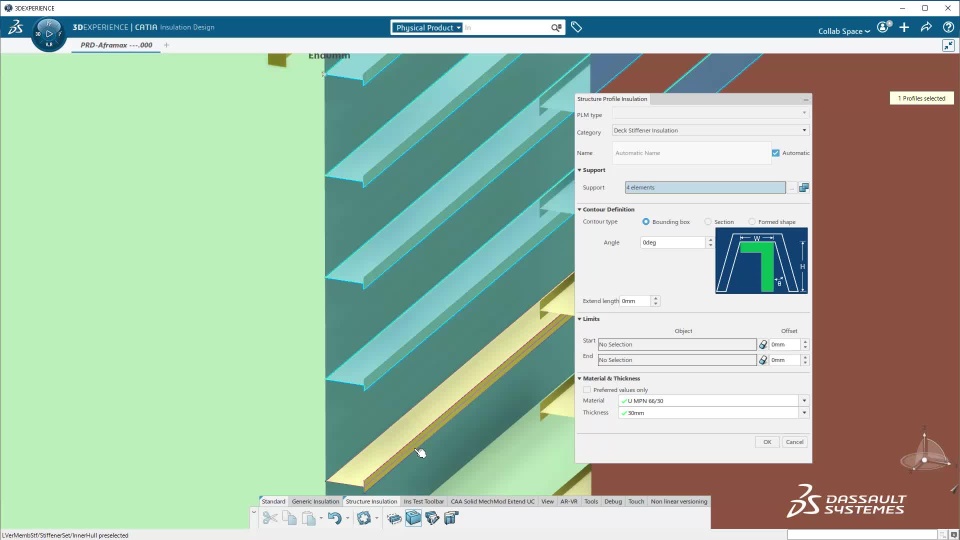Select the Formed shape contour type
Screen dimensions: 960x540
(x=752, y=222)
